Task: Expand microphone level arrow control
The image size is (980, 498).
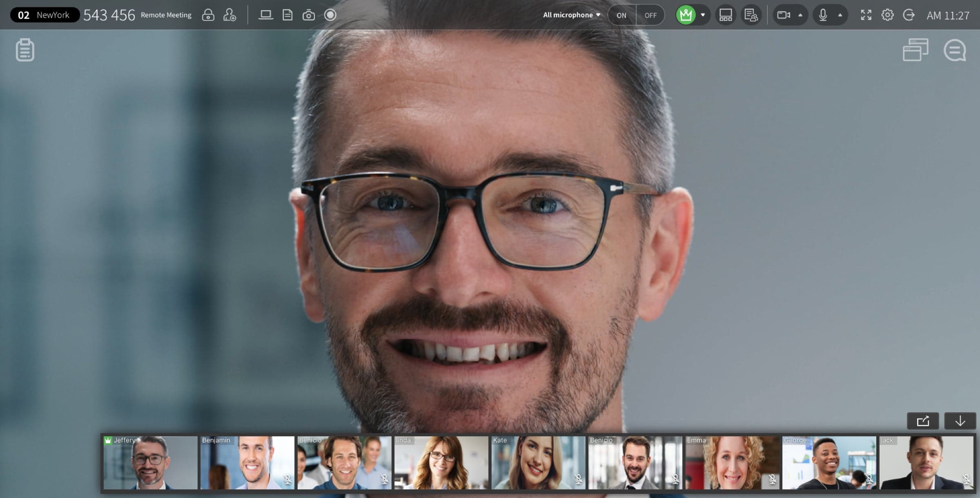Action: tap(840, 15)
